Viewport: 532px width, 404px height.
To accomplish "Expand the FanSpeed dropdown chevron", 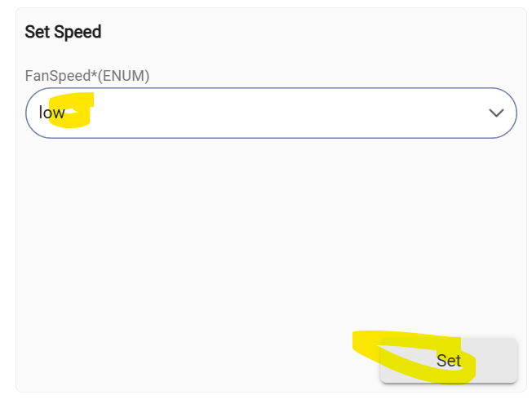I will tap(496, 113).
